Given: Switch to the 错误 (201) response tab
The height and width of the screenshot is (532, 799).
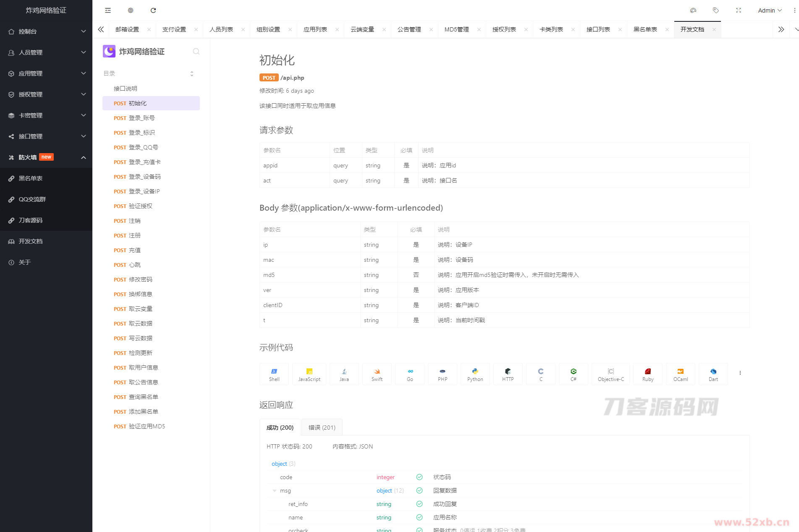Looking at the screenshot, I should (322, 428).
